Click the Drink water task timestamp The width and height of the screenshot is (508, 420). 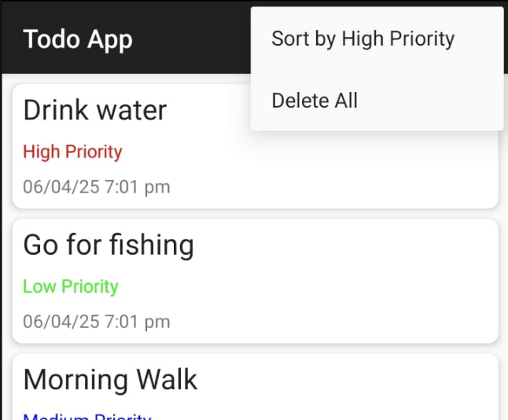[97, 187]
